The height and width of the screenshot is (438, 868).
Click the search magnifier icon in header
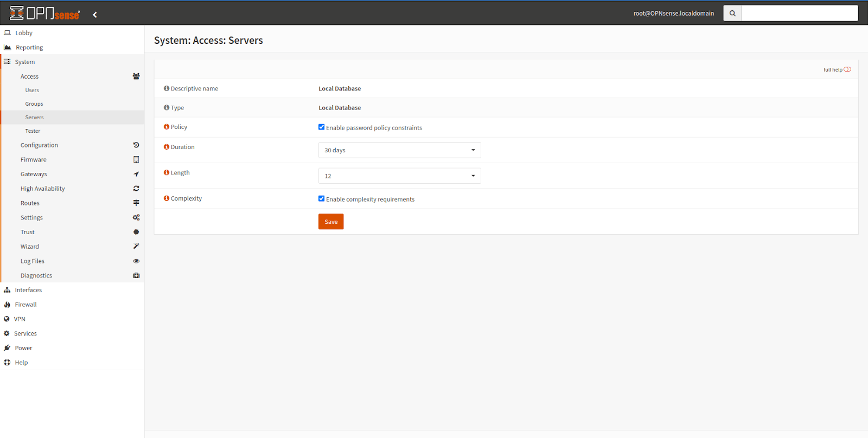(732, 14)
